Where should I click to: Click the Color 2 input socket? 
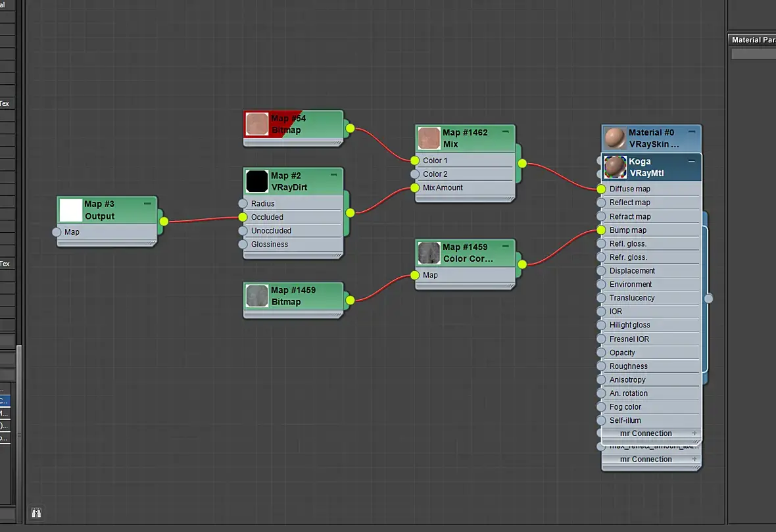[415, 174]
